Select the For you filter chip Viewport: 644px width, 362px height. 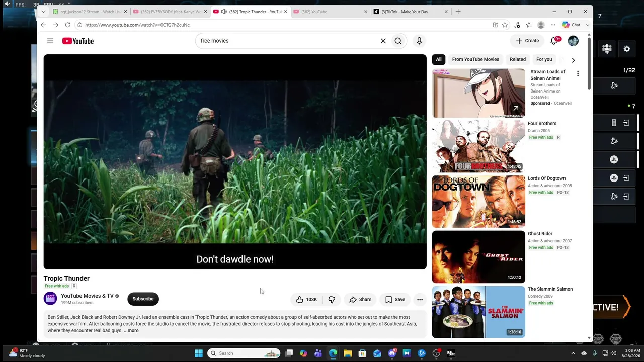[x=544, y=59]
